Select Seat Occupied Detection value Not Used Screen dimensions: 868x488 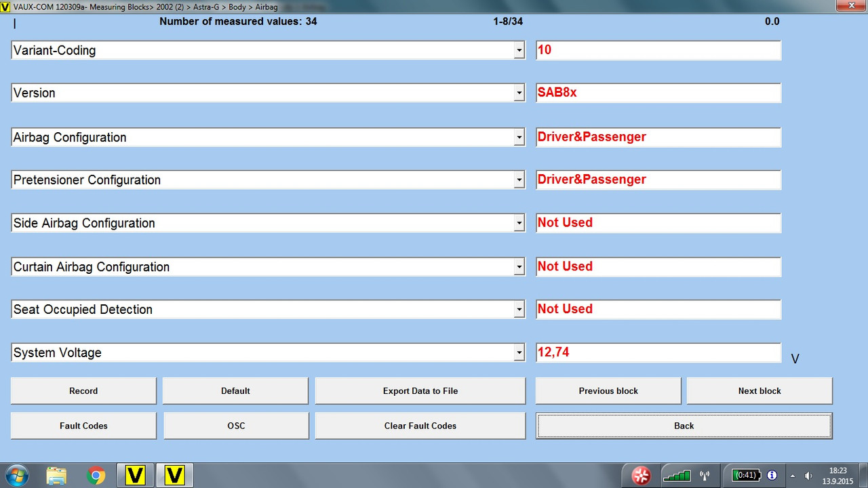[658, 309]
